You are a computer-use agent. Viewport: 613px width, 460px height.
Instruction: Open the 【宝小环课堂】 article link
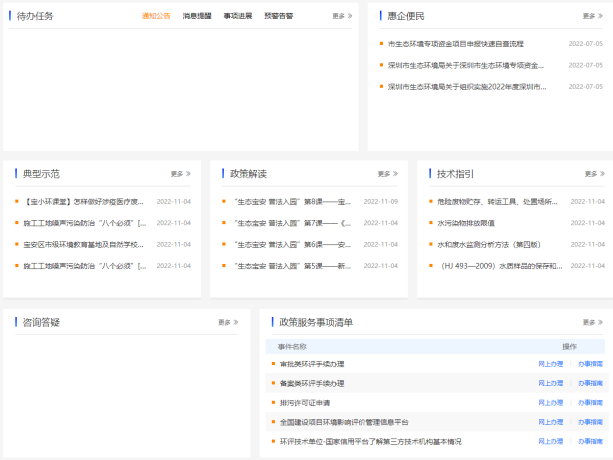[x=84, y=201]
